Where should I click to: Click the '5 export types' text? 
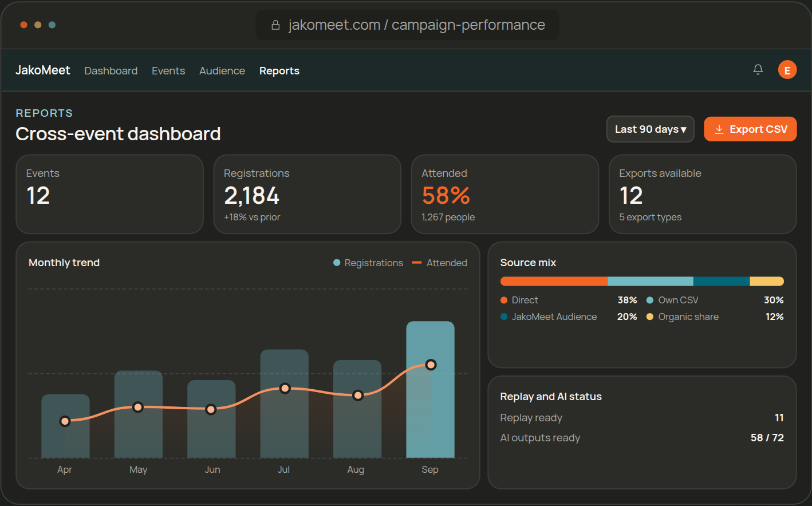coord(651,218)
